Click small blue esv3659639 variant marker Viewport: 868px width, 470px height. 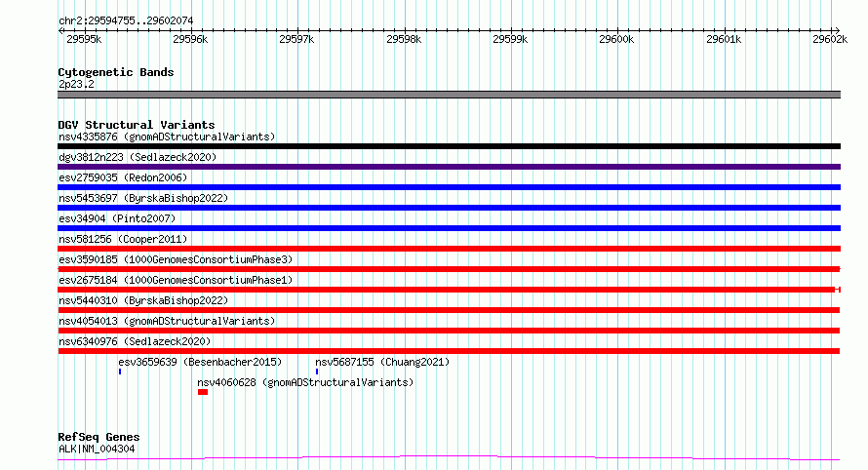click(120, 372)
